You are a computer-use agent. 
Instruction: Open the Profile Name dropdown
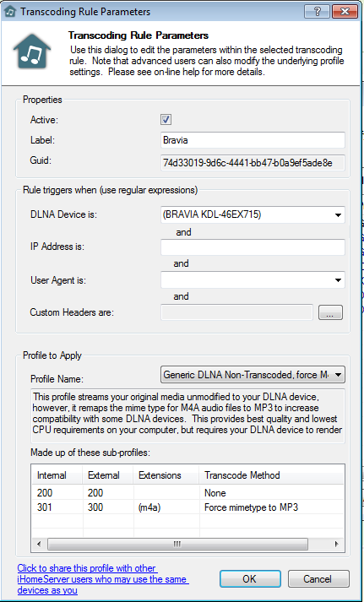coord(253,375)
